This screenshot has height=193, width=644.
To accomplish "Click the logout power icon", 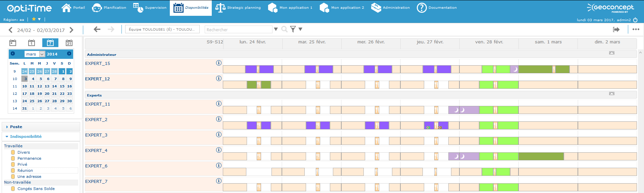I will point(635,20).
